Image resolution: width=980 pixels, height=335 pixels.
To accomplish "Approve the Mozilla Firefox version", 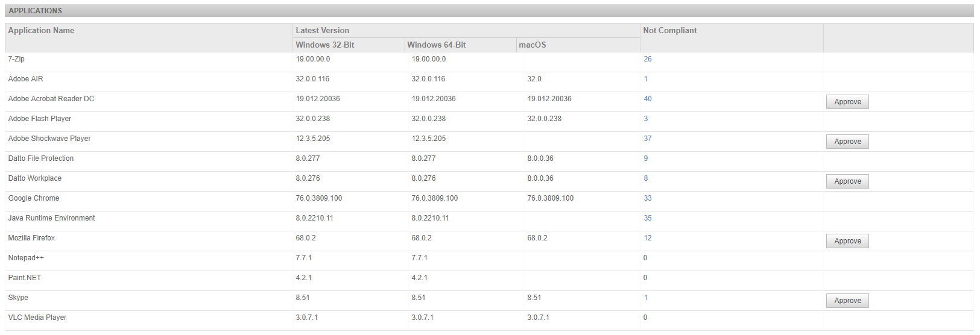I will 847,241.
